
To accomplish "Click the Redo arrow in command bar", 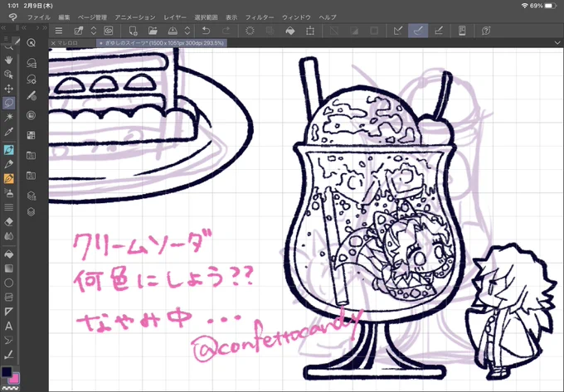I will 226,31.
